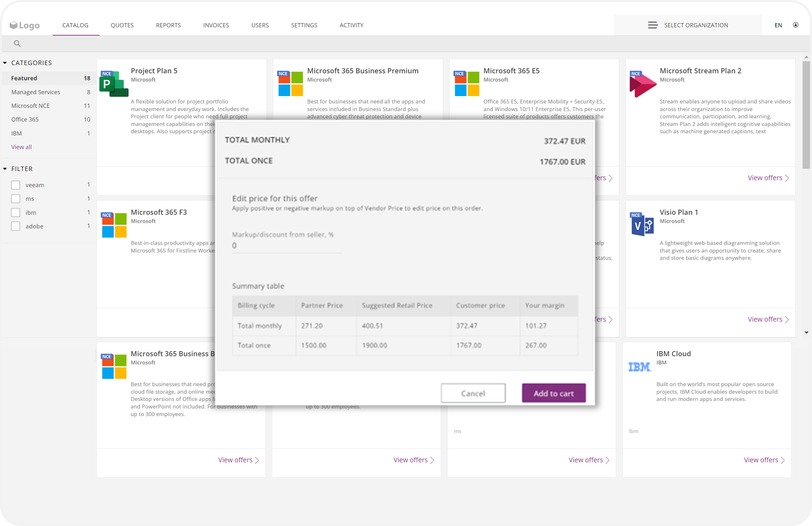Open the Catalog tab

(75, 25)
